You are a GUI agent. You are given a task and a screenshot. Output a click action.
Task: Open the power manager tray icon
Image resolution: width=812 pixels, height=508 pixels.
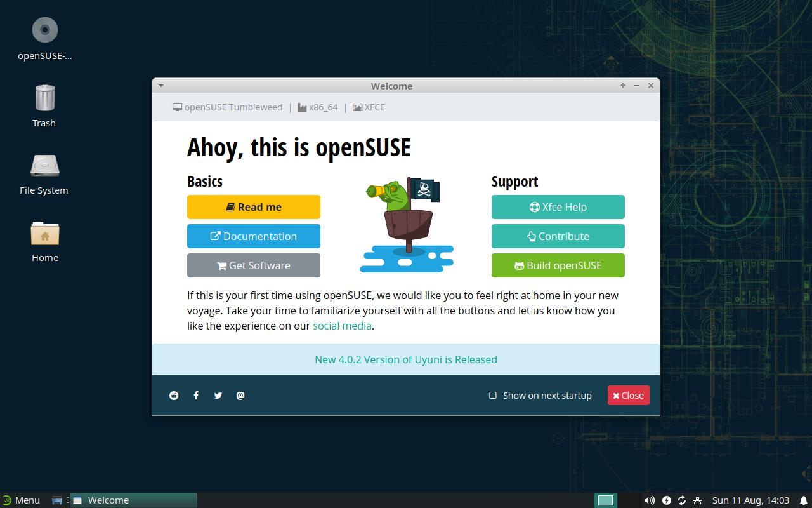667,500
